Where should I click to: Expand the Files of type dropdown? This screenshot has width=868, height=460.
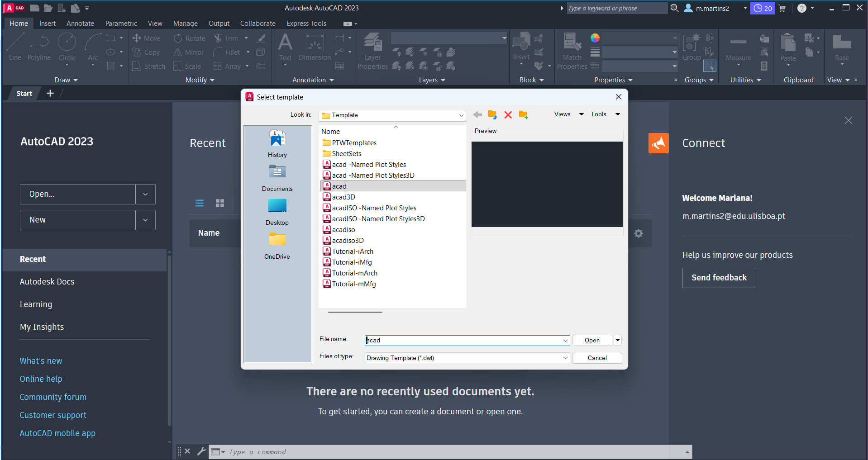(x=565, y=358)
